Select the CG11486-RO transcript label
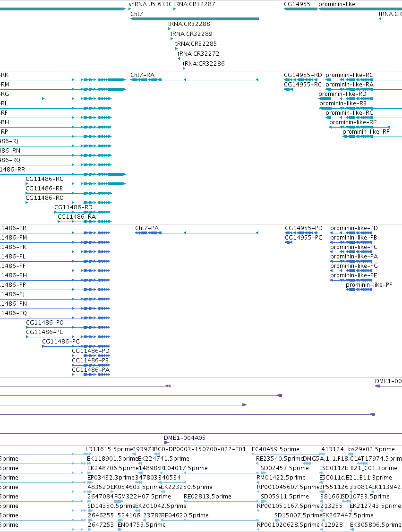The image size is (402, 532). click(x=44, y=198)
